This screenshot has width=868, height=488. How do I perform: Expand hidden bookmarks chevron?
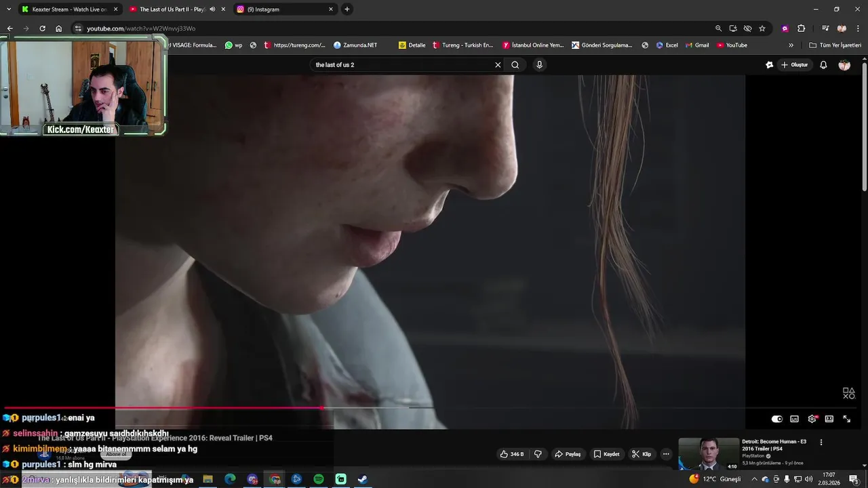point(791,45)
